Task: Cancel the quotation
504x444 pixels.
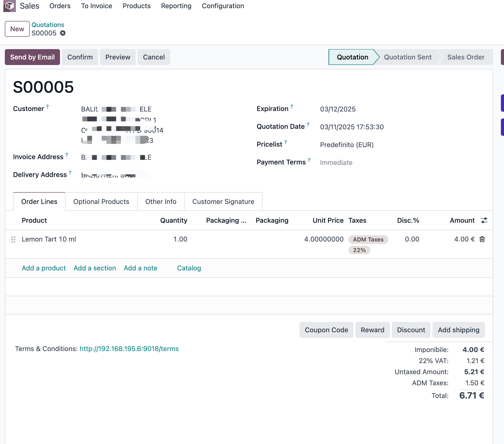Action: point(154,57)
